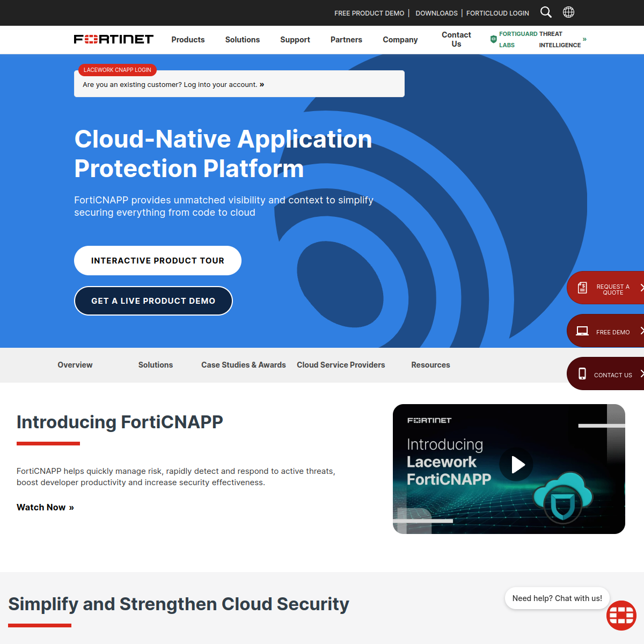644x644 pixels.
Task: Click the Request a Quote document icon
Action: click(x=582, y=288)
